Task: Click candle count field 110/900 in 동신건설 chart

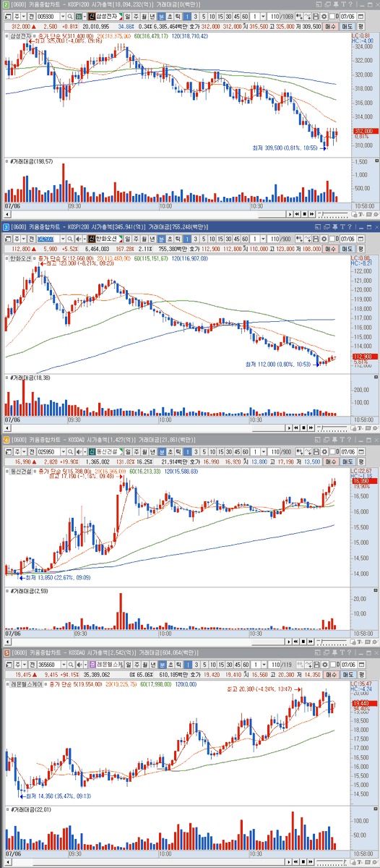Action: [280, 450]
